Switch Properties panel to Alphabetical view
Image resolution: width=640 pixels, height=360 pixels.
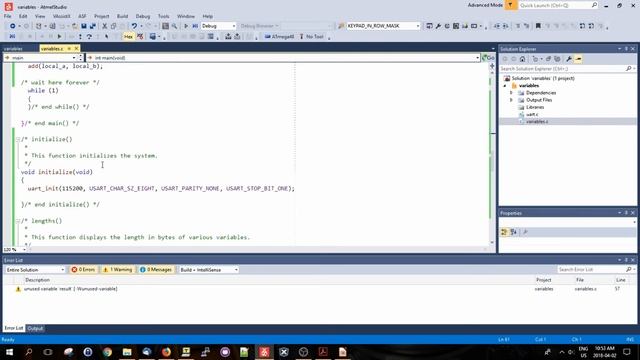(513, 232)
